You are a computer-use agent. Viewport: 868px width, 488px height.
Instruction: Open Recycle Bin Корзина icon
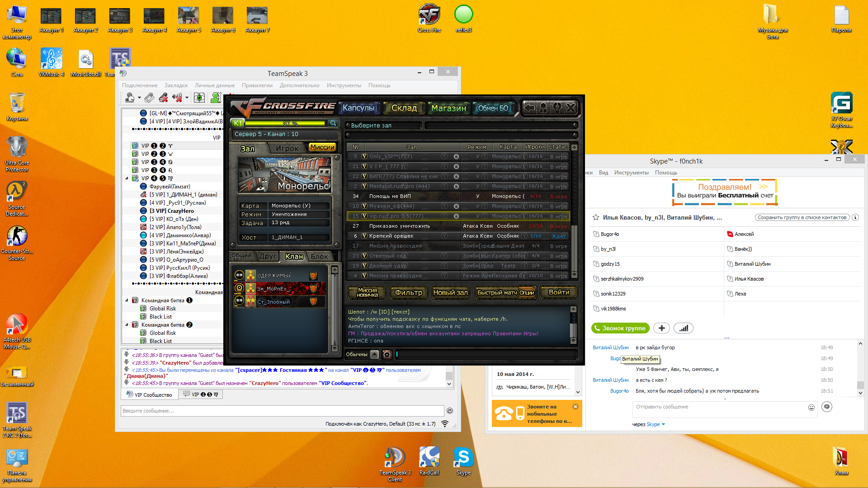[17, 107]
